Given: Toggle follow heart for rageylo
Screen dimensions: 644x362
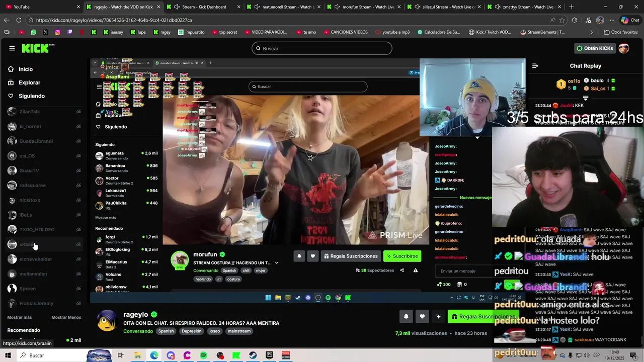Looking at the screenshot, I should (x=422, y=316).
